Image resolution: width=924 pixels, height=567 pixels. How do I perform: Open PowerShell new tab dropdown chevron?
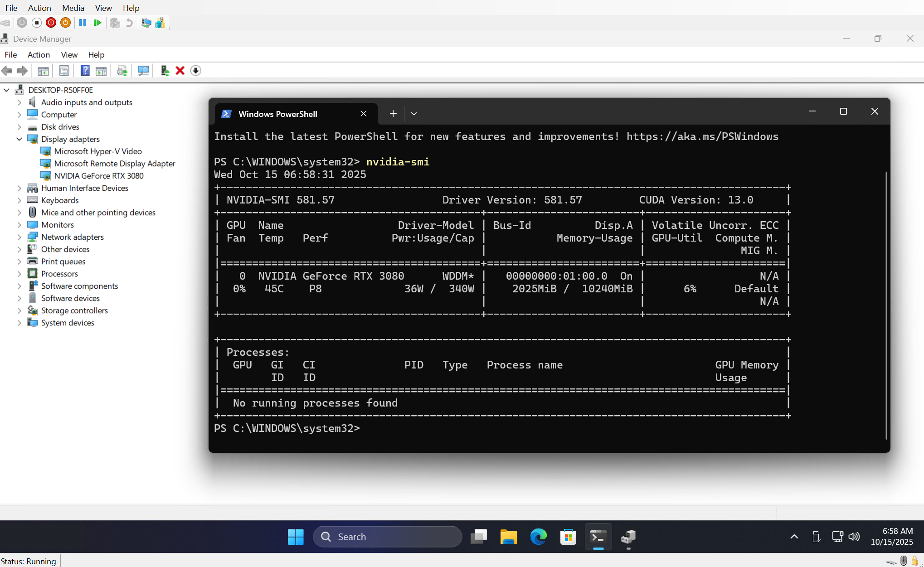[x=413, y=114]
